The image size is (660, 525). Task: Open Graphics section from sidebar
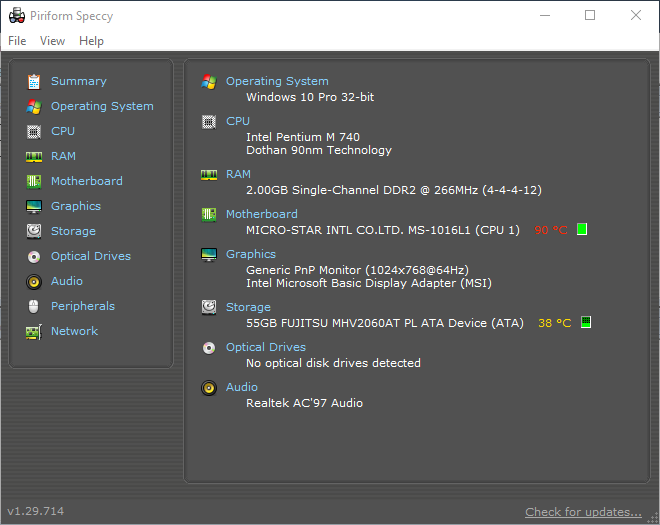pos(76,206)
